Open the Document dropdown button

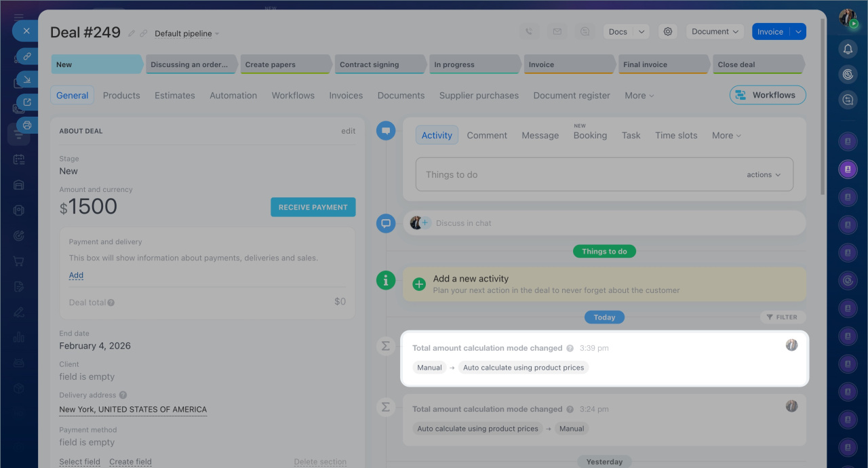click(715, 32)
